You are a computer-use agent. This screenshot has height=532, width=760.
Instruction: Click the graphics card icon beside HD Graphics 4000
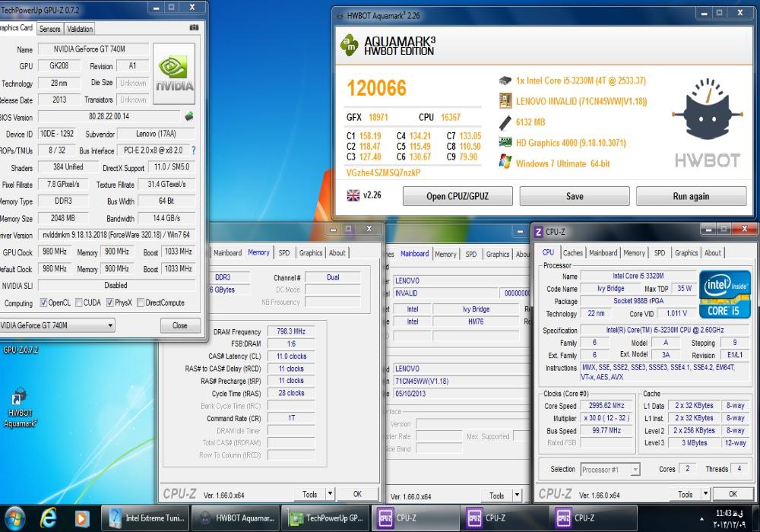click(x=505, y=142)
